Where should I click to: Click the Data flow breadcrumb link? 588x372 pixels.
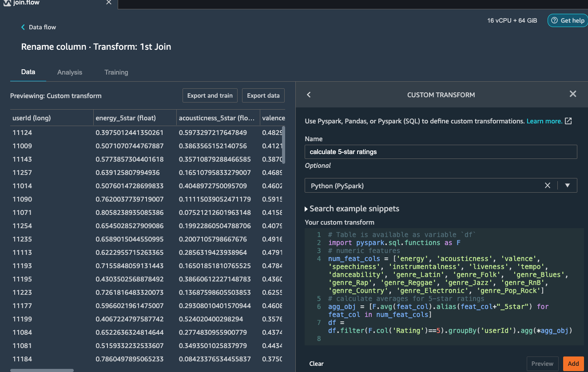tap(42, 27)
